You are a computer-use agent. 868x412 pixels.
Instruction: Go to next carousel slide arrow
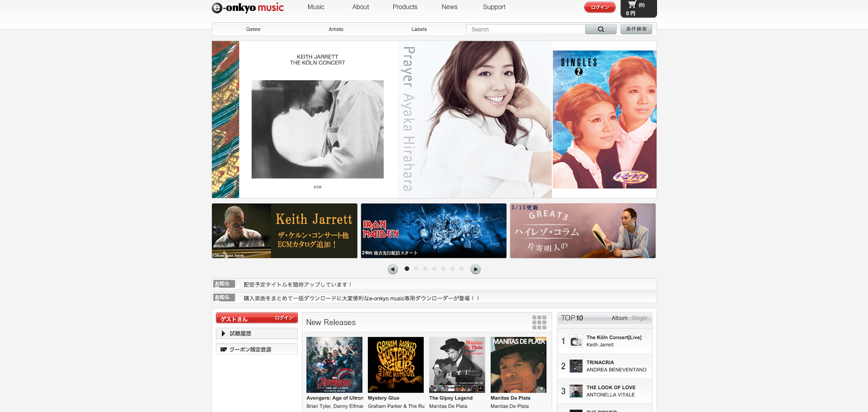475,269
